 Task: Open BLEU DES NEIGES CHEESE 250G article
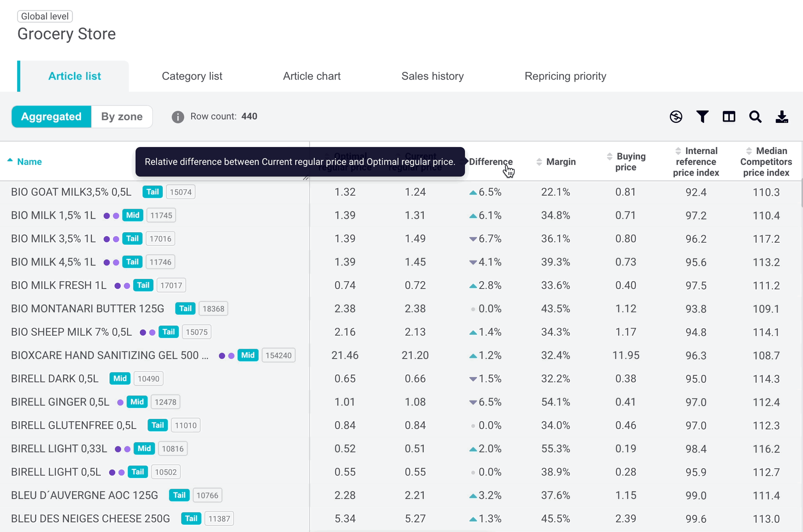tap(90, 519)
